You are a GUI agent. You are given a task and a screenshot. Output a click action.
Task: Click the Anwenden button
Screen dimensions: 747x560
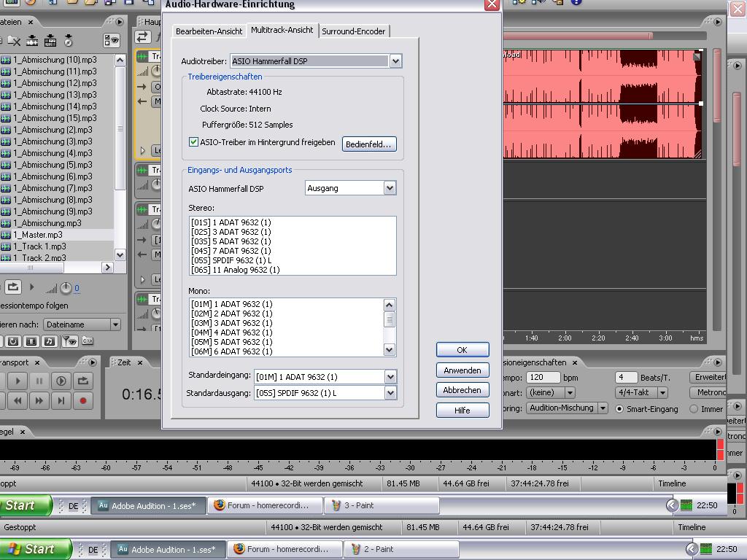point(462,370)
